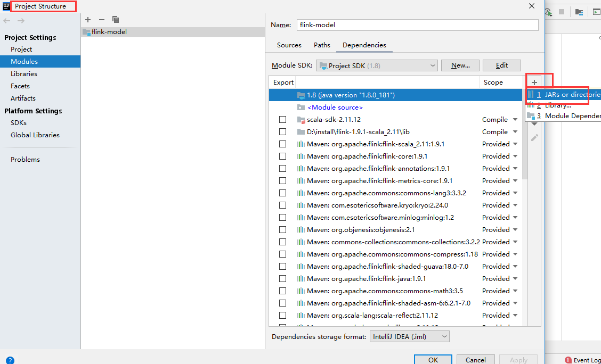Switch to the Dependencies tab
601x364 pixels.
[364, 45]
